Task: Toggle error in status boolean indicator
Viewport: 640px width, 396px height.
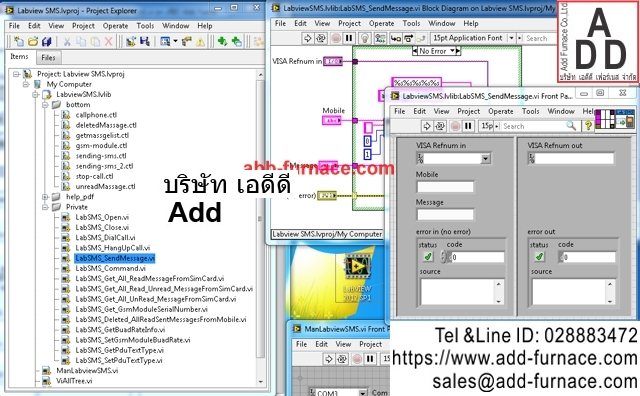Action: tap(427, 257)
